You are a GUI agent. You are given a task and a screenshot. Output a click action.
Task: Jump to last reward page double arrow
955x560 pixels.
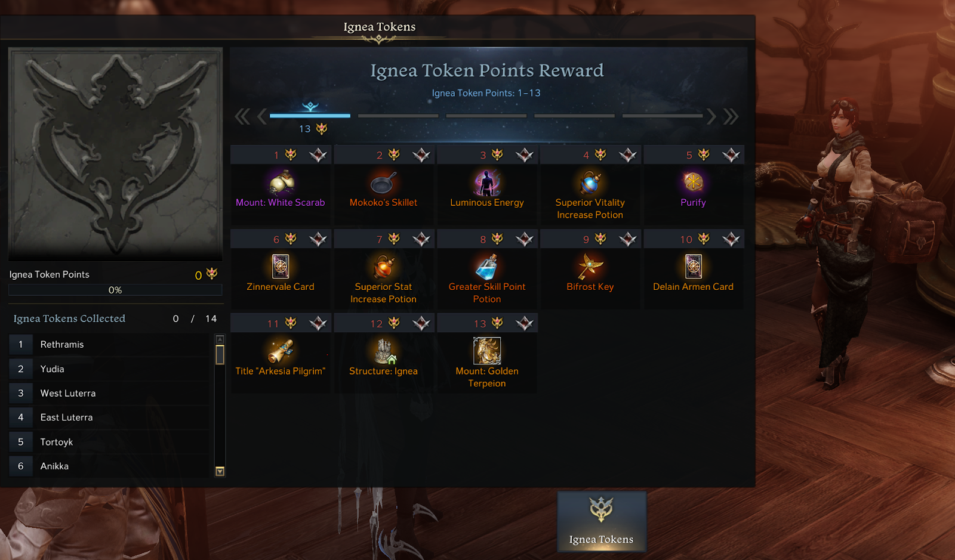(x=731, y=116)
